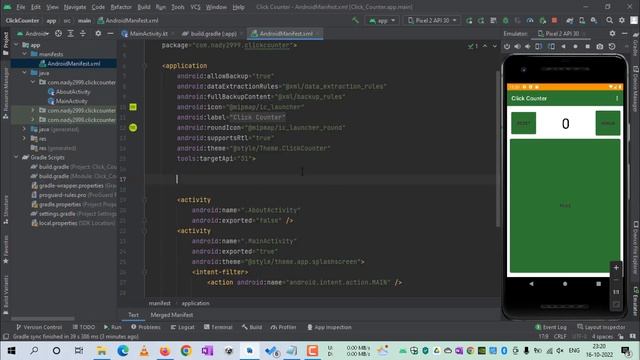Open the Pixel 2 API 30 device dropdown
The image size is (640, 360).
pyautogui.click(x=432, y=20)
